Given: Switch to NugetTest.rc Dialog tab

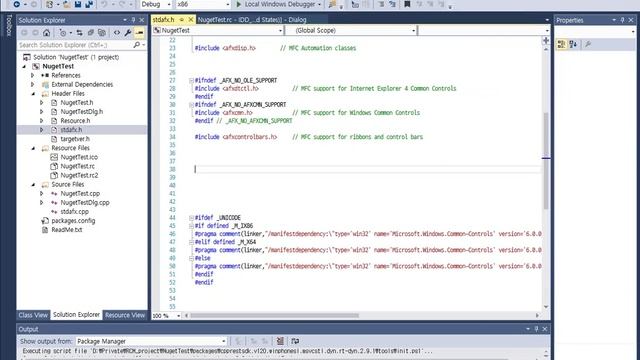Looking at the screenshot, I should click(252, 20).
